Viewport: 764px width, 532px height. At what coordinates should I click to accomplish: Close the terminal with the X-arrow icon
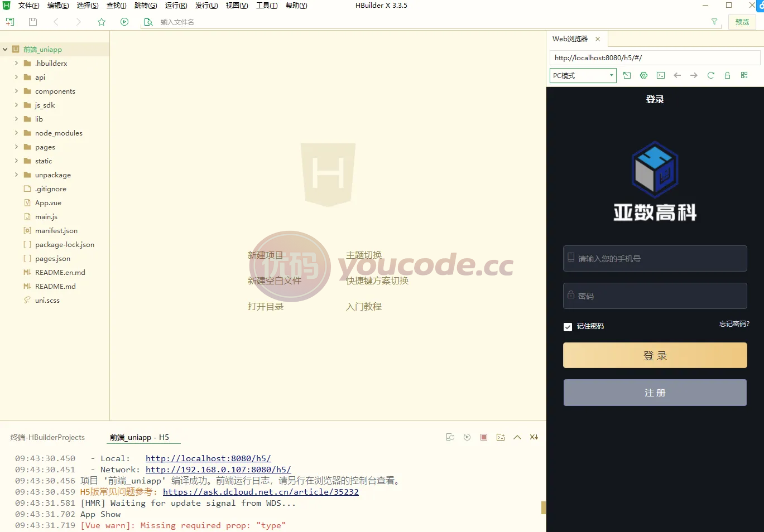(x=534, y=437)
